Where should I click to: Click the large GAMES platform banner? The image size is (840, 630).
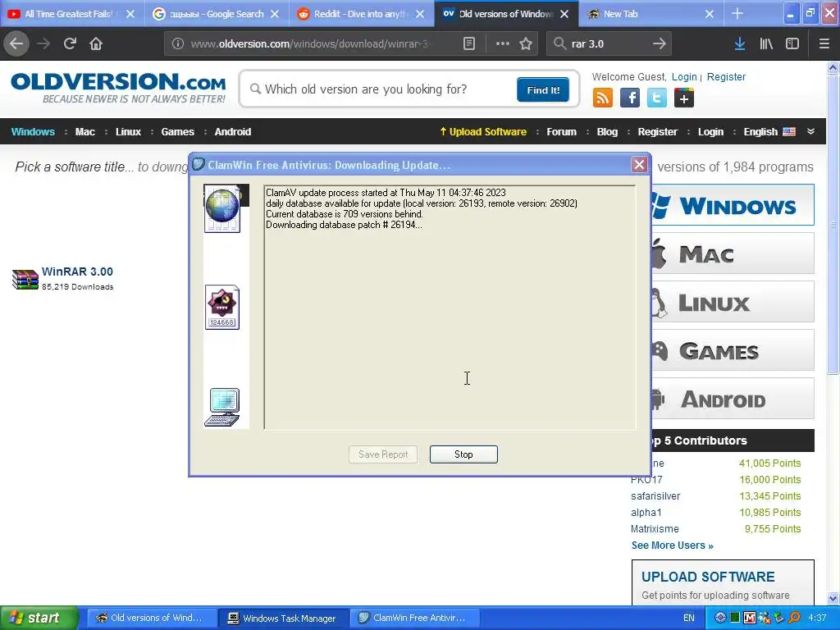click(x=733, y=350)
